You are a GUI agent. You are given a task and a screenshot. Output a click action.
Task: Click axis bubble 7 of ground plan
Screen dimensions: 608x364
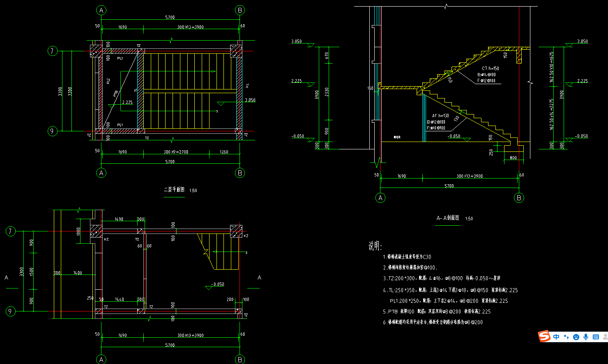[11, 231]
